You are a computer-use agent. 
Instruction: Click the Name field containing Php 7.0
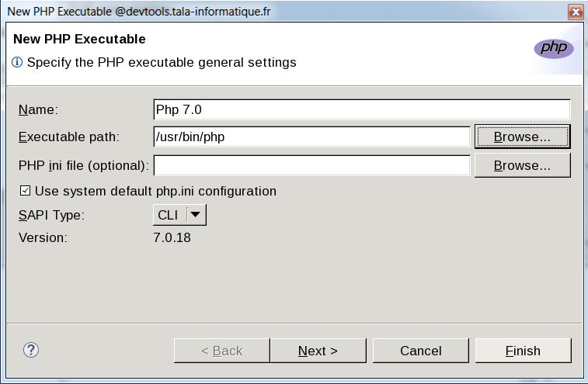click(x=362, y=109)
